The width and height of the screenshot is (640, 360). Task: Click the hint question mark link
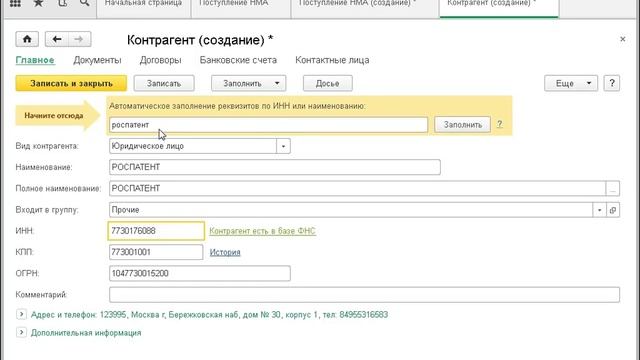(x=500, y=124)
